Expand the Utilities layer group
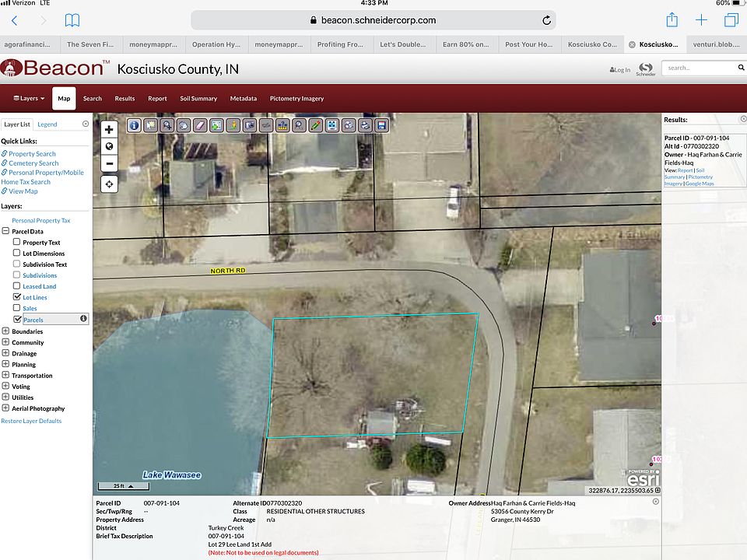The width and height of the screenshot is (747, 560). [5, 397]
